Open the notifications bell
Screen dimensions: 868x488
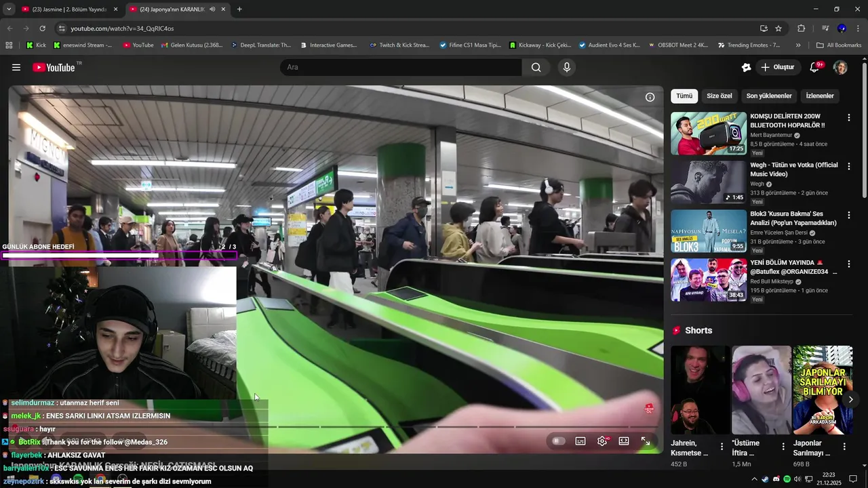pyautogui.click(x=815, y=67)
